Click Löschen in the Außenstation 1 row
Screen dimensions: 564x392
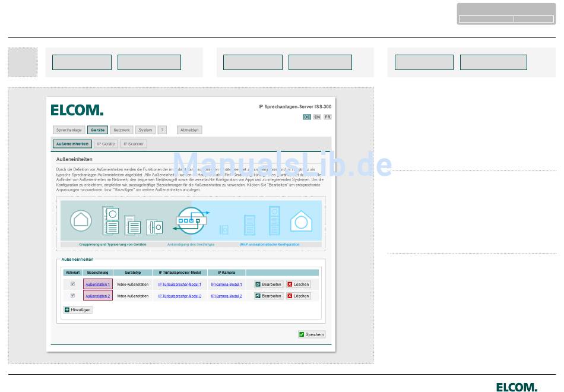299,284
